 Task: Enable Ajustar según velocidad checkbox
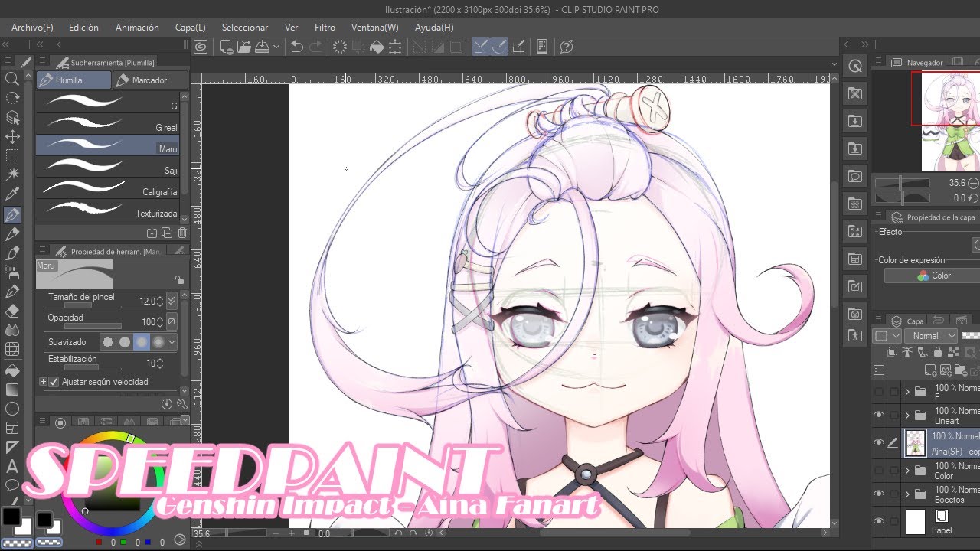[54, 382]
